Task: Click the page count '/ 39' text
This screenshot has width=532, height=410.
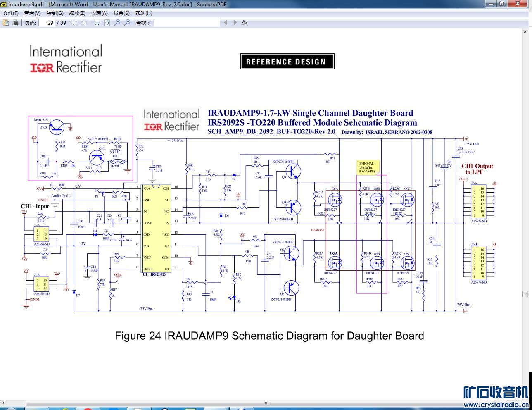Action: click(x=62, y=23)
